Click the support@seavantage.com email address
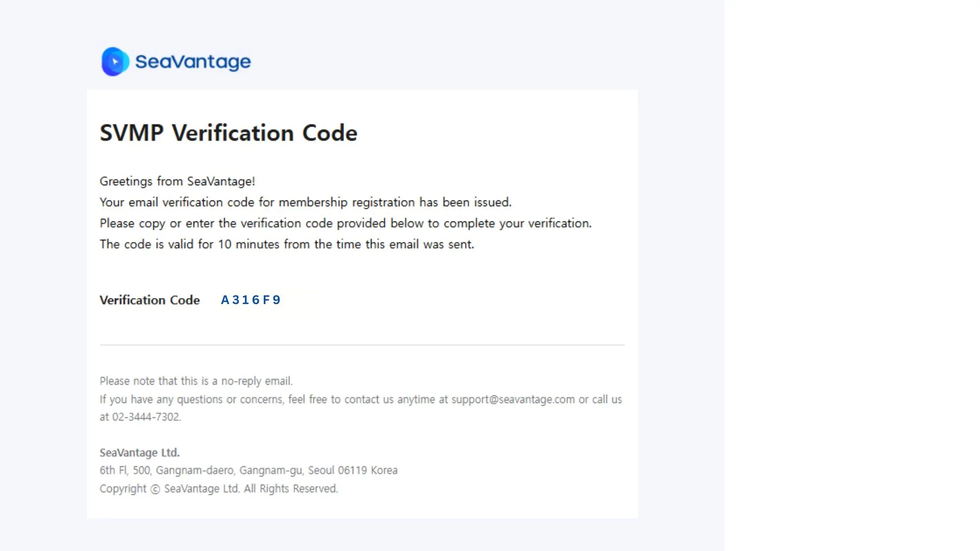Viewport: 980px width, 551px height. click(513, 399)
